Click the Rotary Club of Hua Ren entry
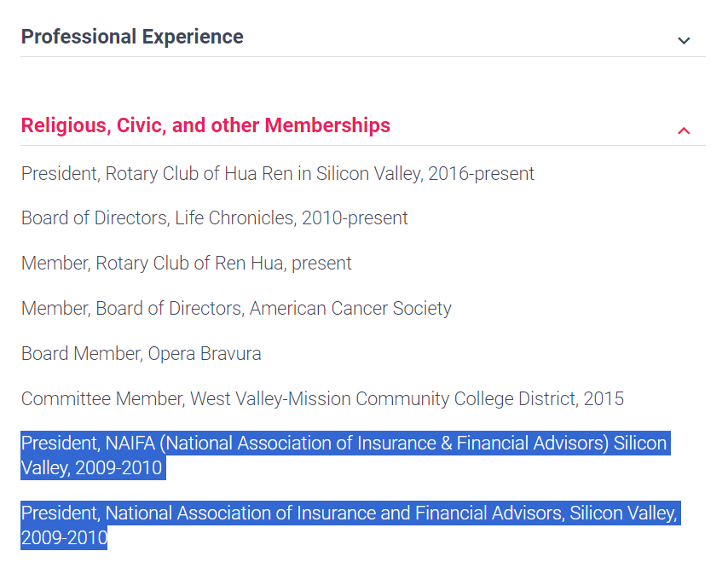The image size is (728, 580). tap(278, 174)
